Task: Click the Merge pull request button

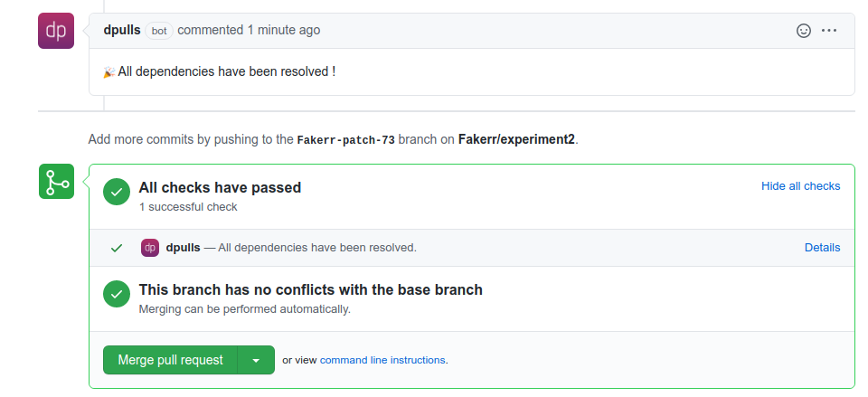Action: coord(171,360)
